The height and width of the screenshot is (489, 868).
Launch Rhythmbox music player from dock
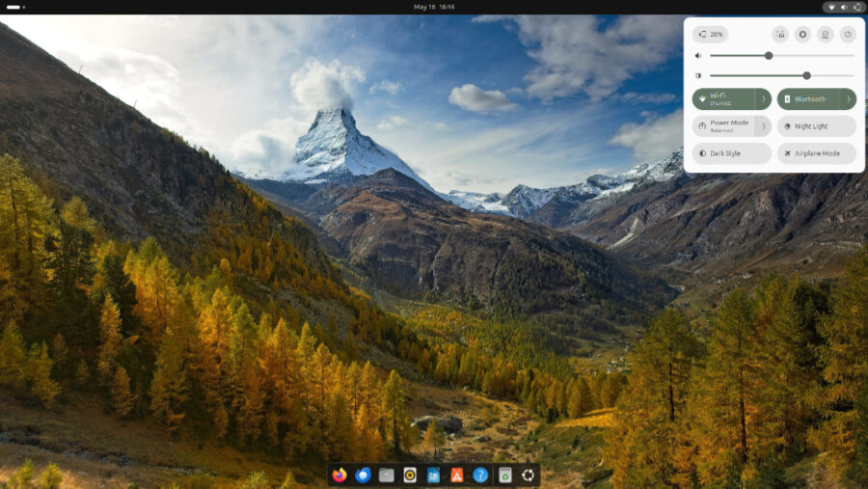pyautogui.click(x=410, y=475)
